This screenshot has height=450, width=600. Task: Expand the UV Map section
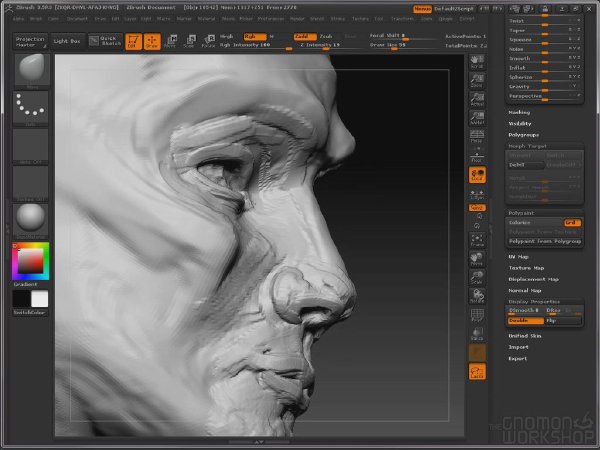pos(518,257)
